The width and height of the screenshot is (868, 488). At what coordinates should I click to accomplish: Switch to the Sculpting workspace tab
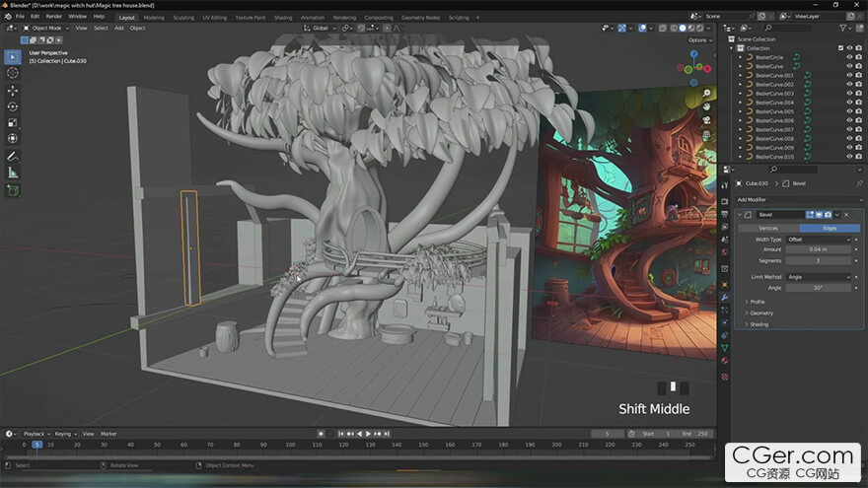coord(183,17)
